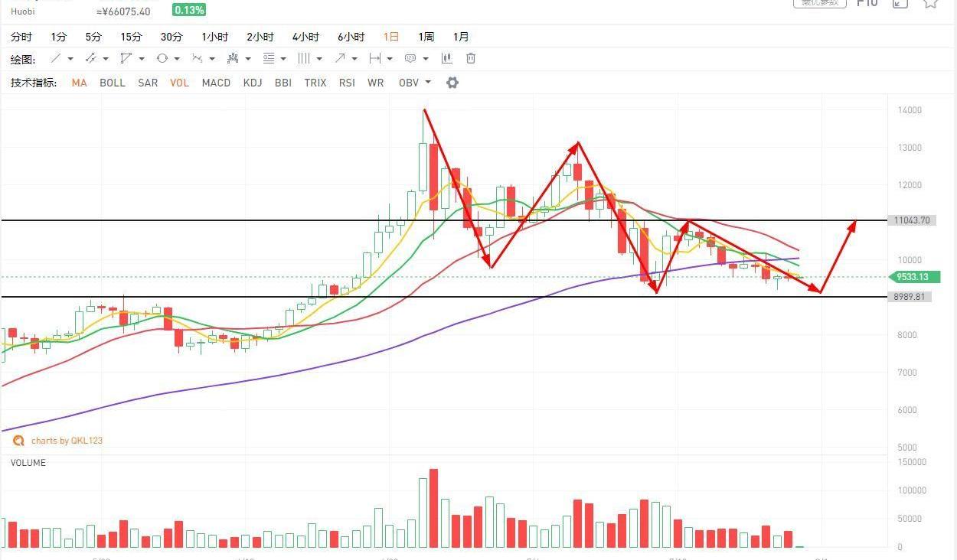Toggle the VOL indicator
The image size is (957, 560).
[179, 83]
